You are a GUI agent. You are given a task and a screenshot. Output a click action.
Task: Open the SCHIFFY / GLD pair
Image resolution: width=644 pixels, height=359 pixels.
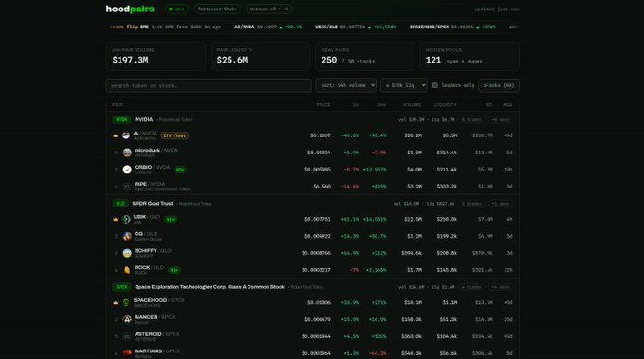point(312,253)
